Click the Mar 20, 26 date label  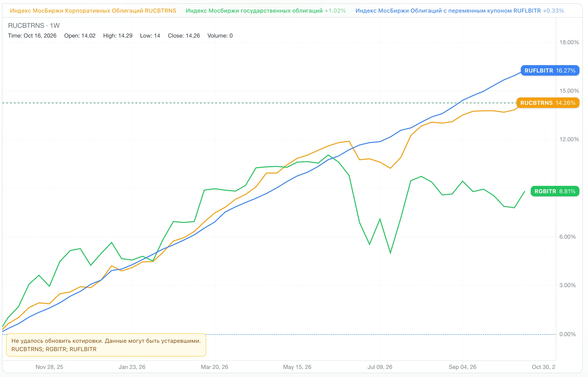pyautogui.click(x=214, y=367)
